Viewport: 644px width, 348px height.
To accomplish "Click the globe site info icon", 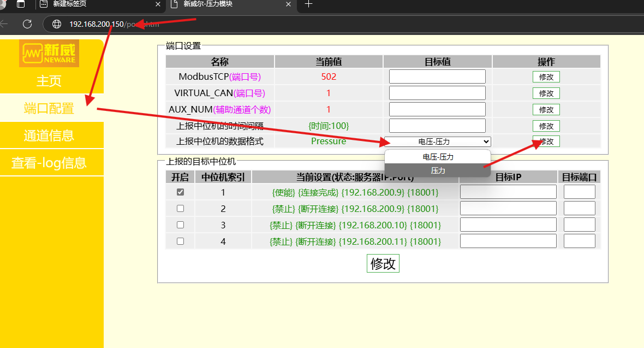I will 56,24.
